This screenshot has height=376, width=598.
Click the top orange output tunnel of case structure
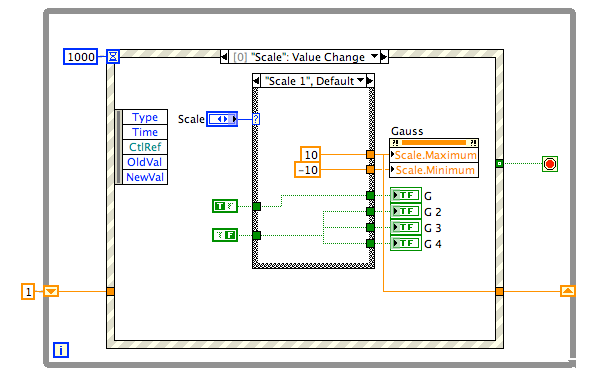[370, 154]
